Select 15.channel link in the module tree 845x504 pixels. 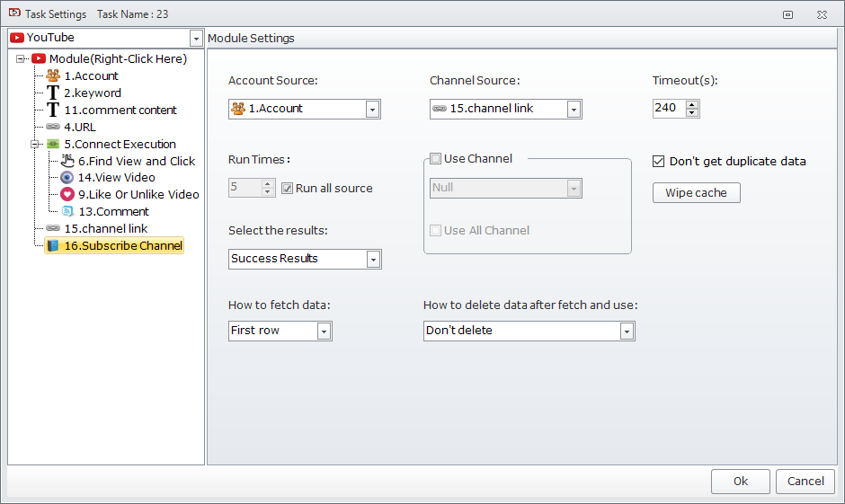point(105,228)
